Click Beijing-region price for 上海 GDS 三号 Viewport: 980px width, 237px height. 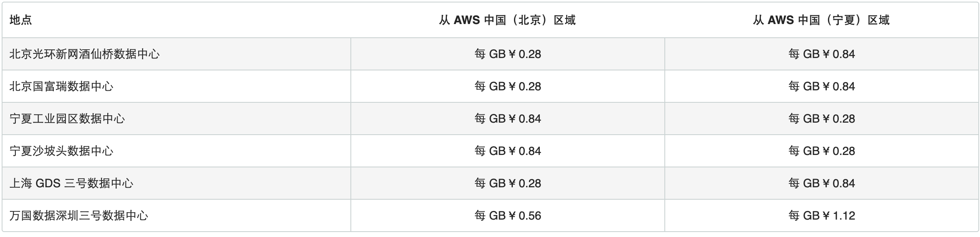click(x=507, y=183)
